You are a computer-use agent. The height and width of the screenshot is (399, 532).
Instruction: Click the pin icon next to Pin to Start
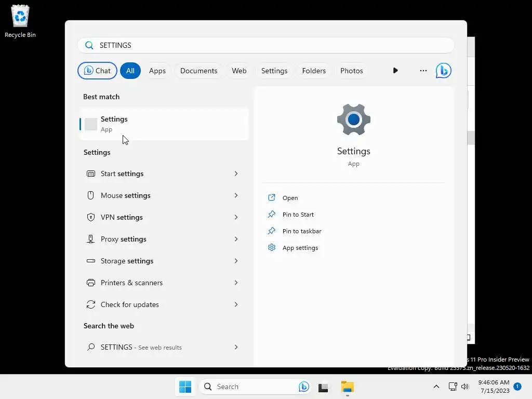coord(271,214)
